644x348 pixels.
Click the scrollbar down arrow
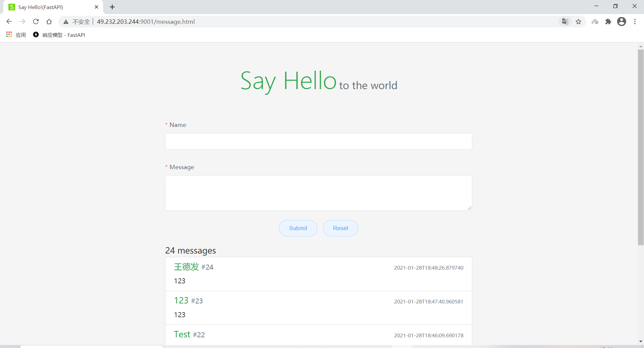641,342
